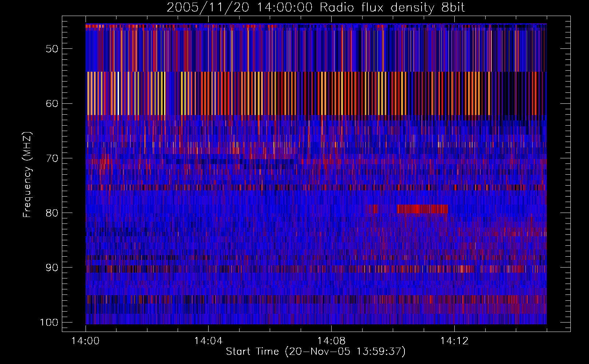Image resolution: width=589 pixels, height=364 pixels.
Task: Click the 100 frequency tick label
Action: click(49, 323)
